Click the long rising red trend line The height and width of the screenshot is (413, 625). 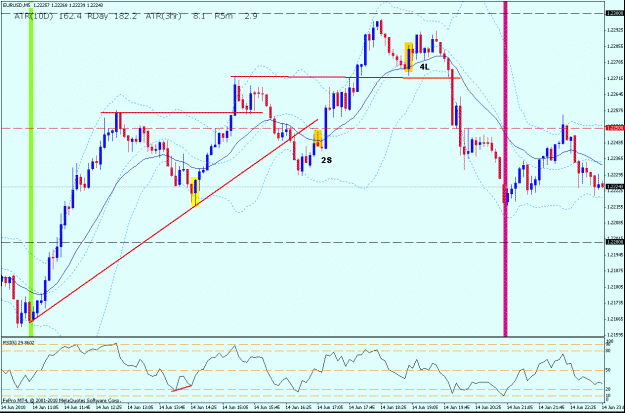(174, 220)
